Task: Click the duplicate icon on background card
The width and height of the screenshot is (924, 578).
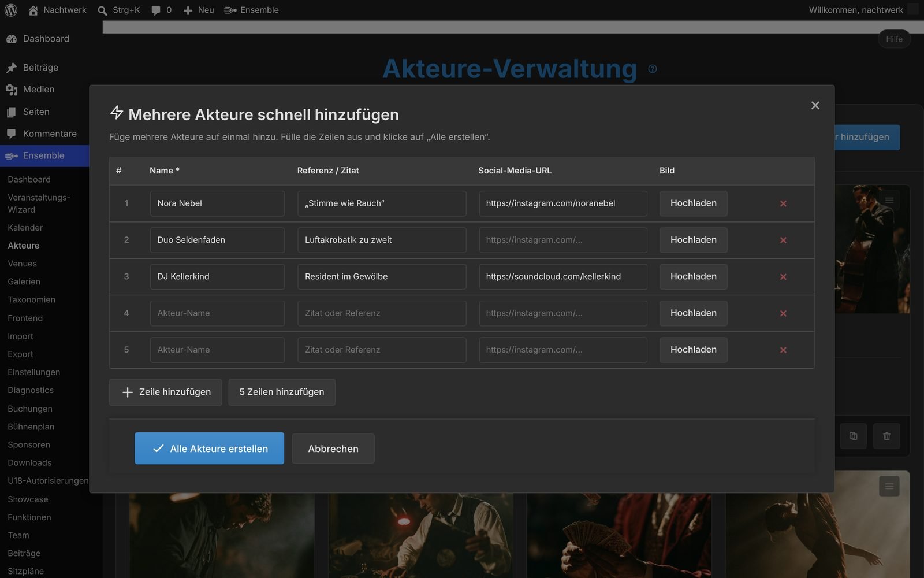Action: 853,436
